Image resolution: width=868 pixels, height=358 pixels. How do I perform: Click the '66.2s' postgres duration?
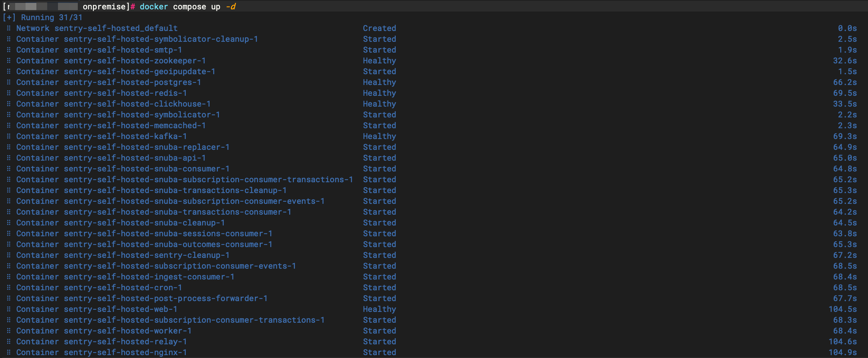(x=845, y=82)
